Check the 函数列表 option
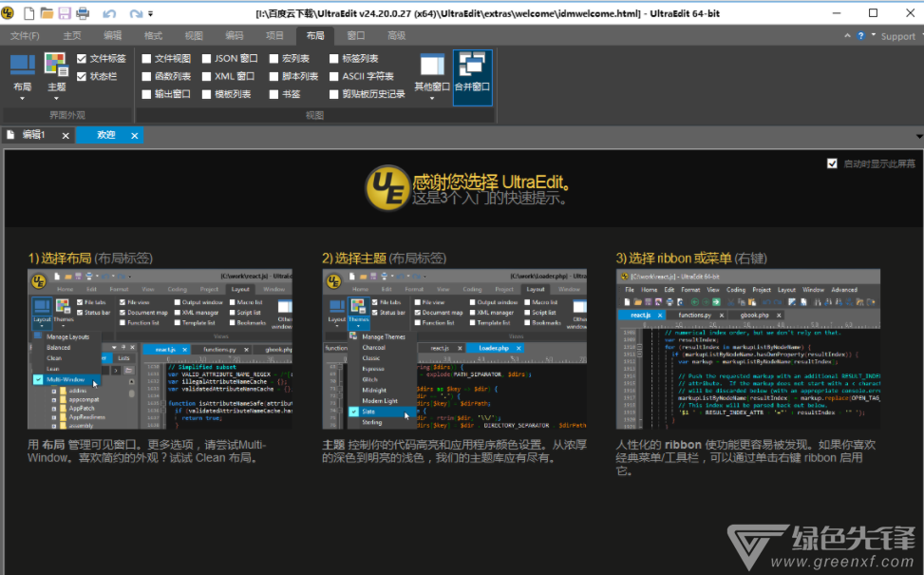Screen dimensions: 924x575 tap(147, 76)
